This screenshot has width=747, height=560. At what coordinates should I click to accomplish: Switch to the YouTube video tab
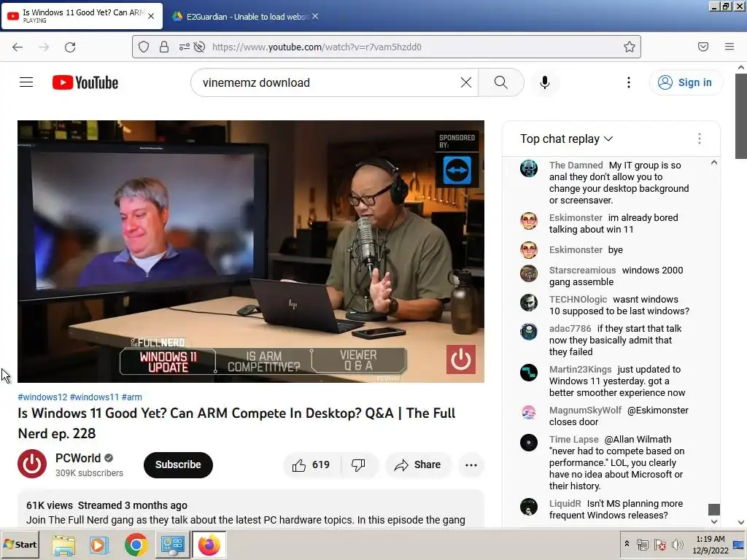click(x=82, y=16)
